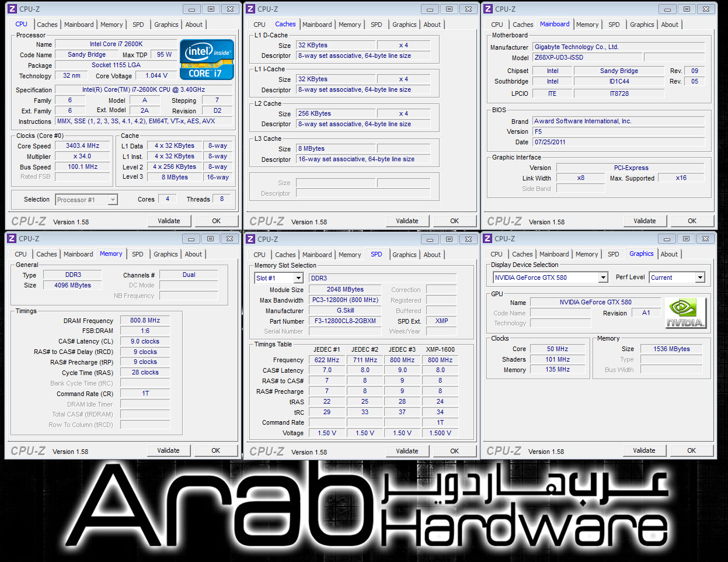The image size is (728, 562).
Task: Switch to Mainboard tab in the CPU window
Action: pos(79,25)
